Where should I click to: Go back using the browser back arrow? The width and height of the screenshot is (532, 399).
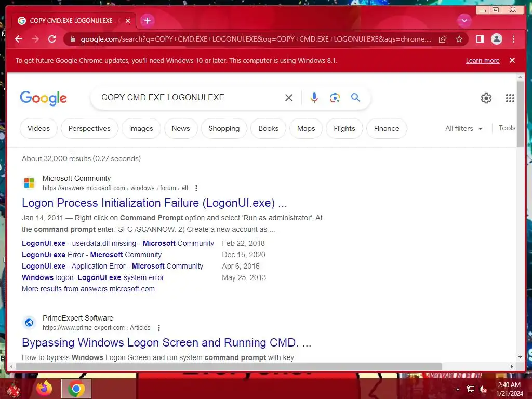tap(19, 39)
